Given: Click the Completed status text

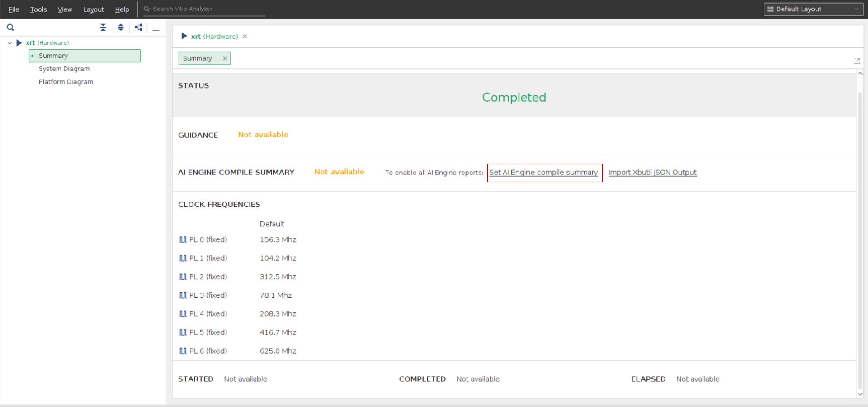Looking at the screenshot, I should pyautogui.click(x=514, y=97).
